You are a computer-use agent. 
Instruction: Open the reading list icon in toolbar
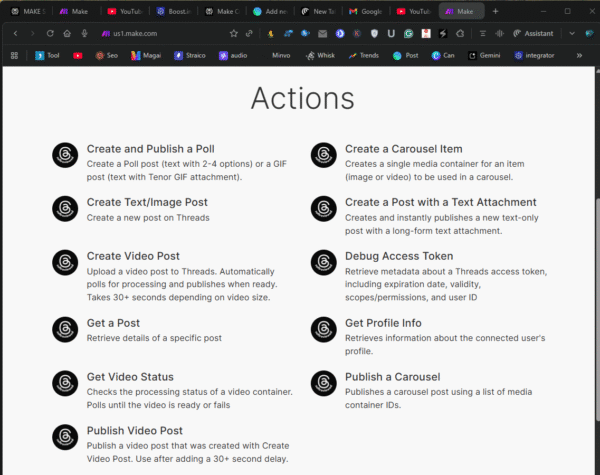click(x=483, y=34)
